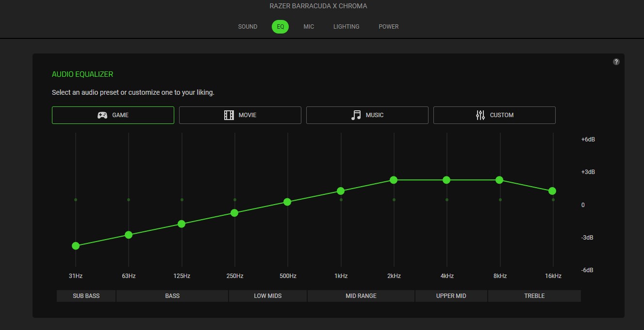Choose the MUSIC equalizer preset
Image resolution: width=644 pixels, height=330 pixels.
(x=367, y=115)
